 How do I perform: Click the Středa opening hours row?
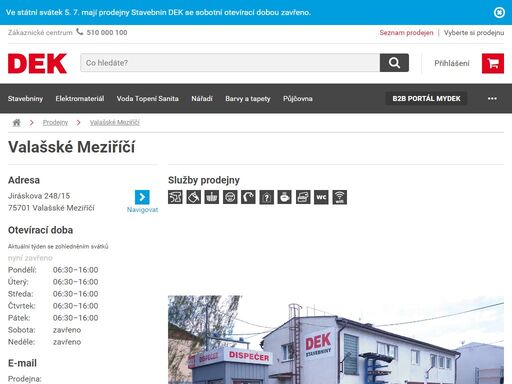[53, 294]
